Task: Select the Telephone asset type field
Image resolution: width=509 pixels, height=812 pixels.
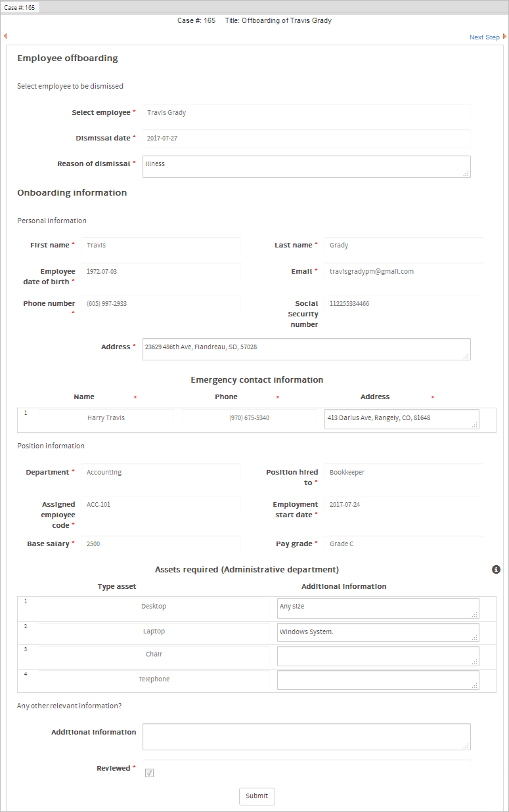Action: (154, 679)
